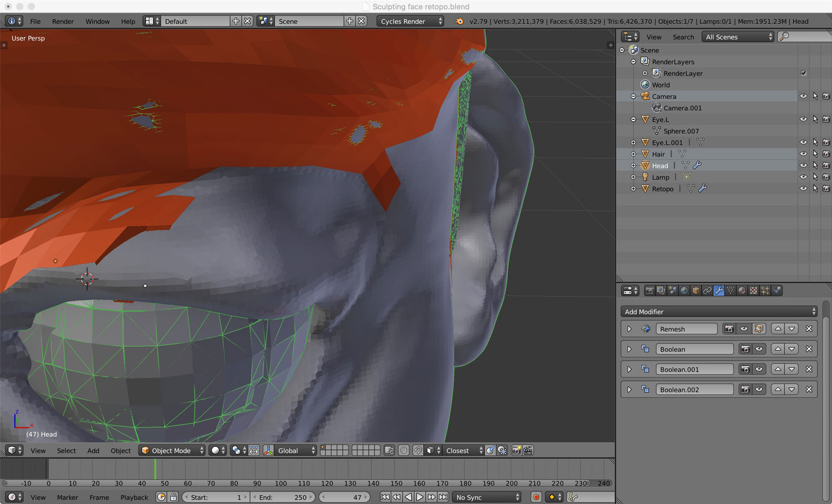Open the Texture properties tab

(x=754, y=291)
